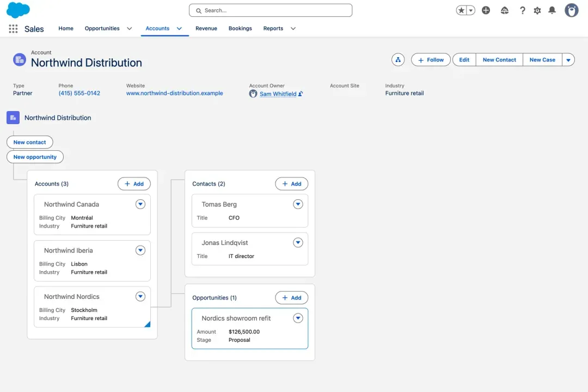Open the Notifications bell

pyautogui.click(x=552, y=10)
